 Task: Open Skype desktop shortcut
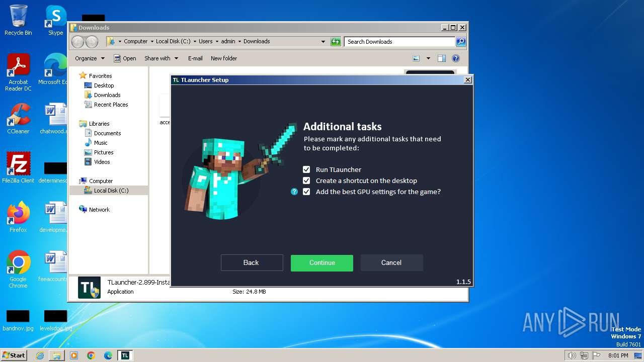[x=55, y=20]
